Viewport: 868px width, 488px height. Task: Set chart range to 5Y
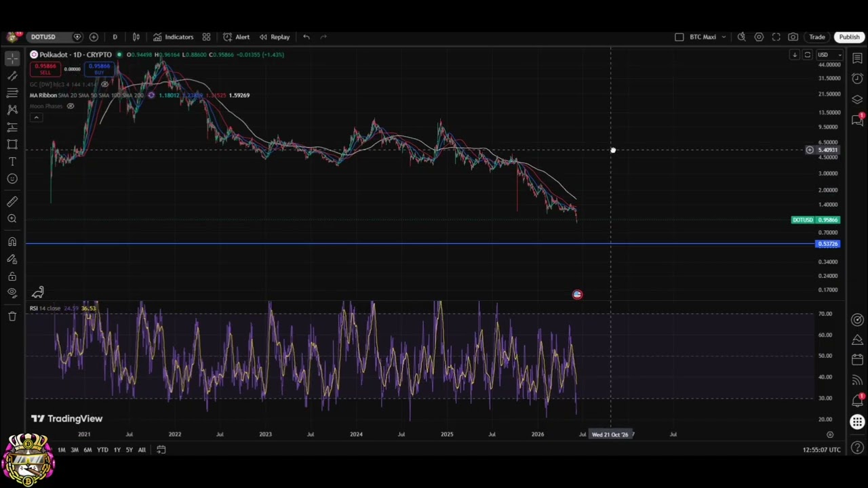(129, 450)
